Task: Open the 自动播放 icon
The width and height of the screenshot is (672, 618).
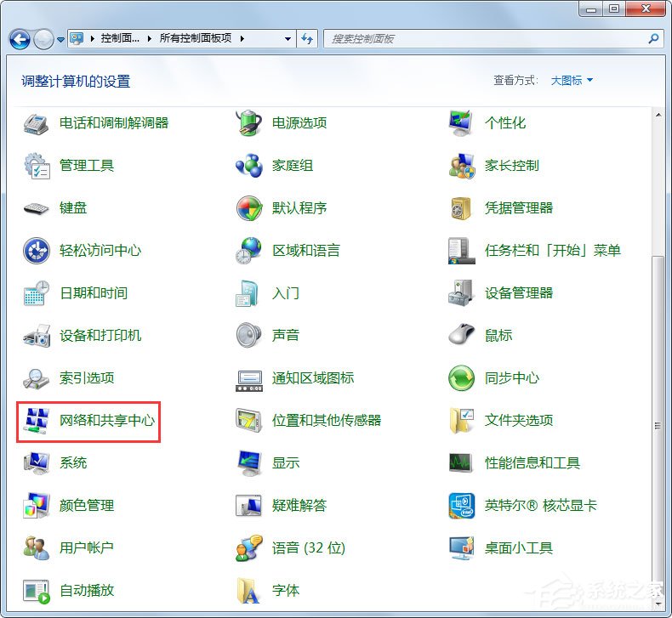Action: [x=36, y=591]
